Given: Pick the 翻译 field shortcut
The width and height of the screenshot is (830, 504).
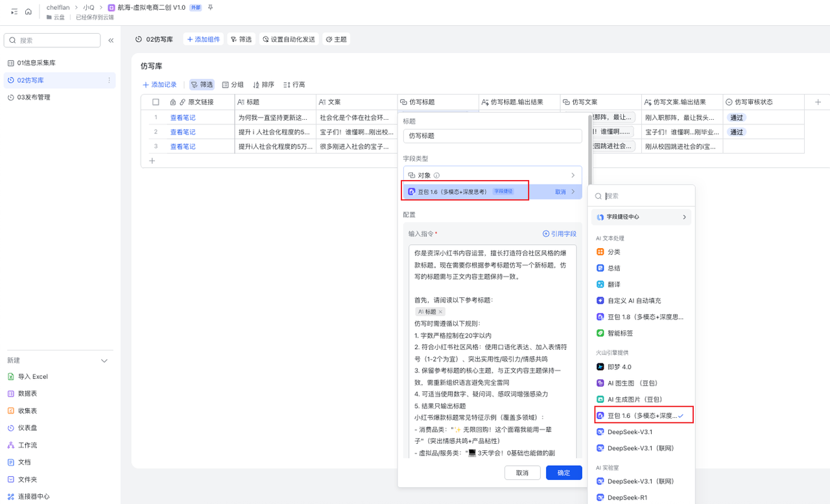Looking at the screenshot, I should 643,284.
